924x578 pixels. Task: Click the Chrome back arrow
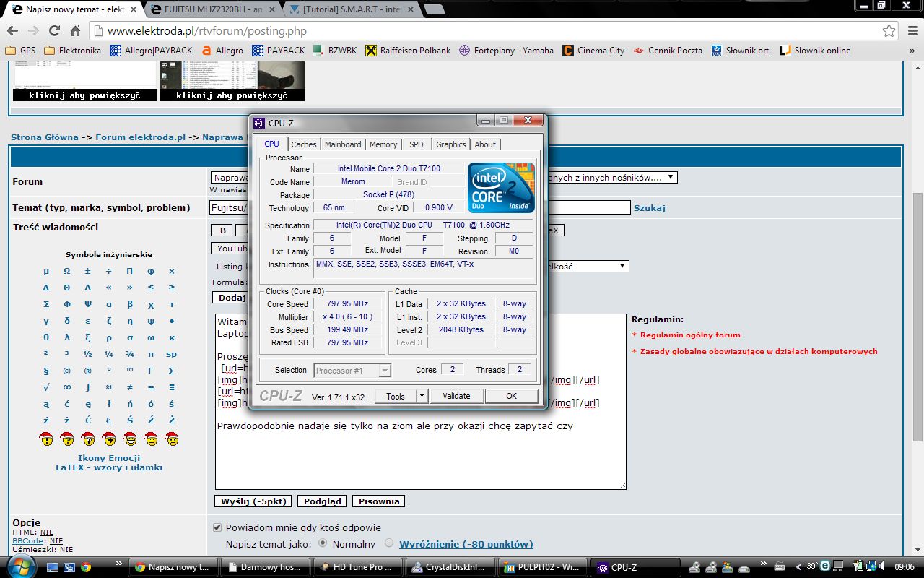(12, 30)
